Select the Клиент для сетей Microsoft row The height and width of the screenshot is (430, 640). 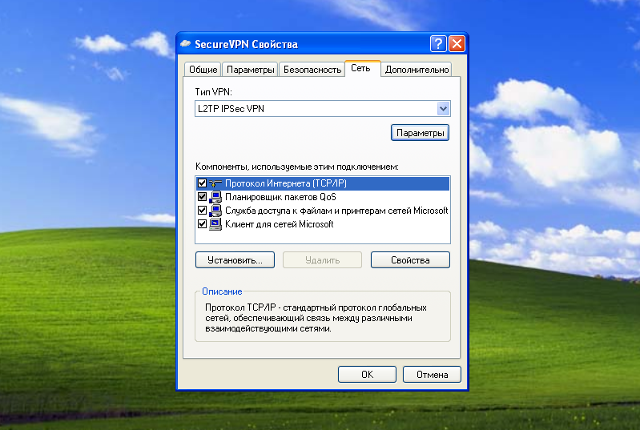click(x=322, y=224)
